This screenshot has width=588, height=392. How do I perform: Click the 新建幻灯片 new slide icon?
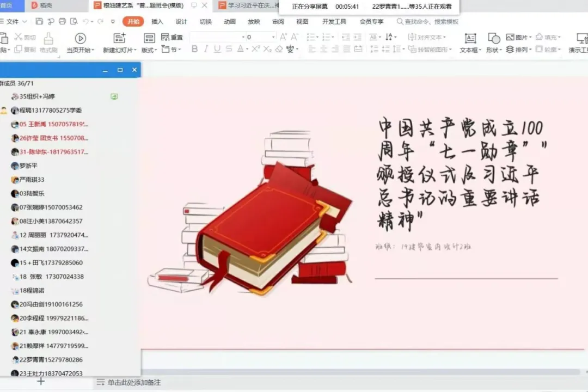coord(119,39)
